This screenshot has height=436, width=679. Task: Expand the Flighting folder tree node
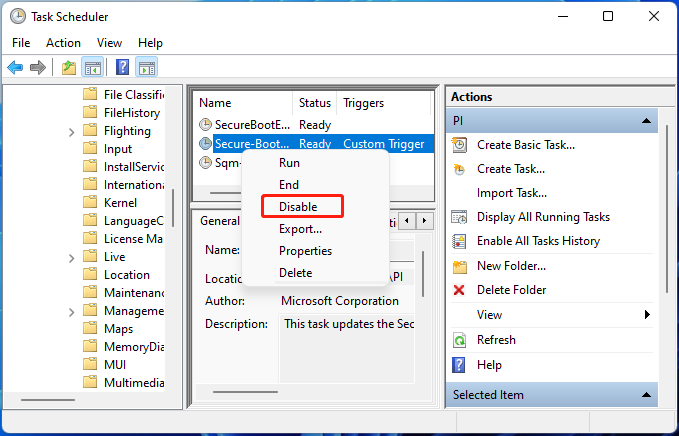pyautogui.click(x=72, y=131)
